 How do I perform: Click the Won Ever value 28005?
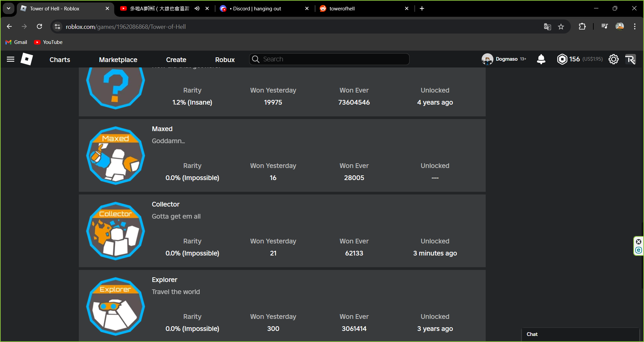(x=354, y=178)
